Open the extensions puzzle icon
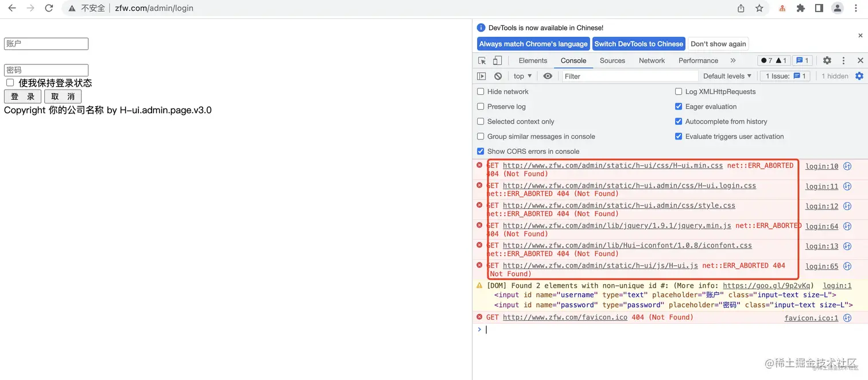The height and width of the screenshot is (380, 868). tap(801, 8)
